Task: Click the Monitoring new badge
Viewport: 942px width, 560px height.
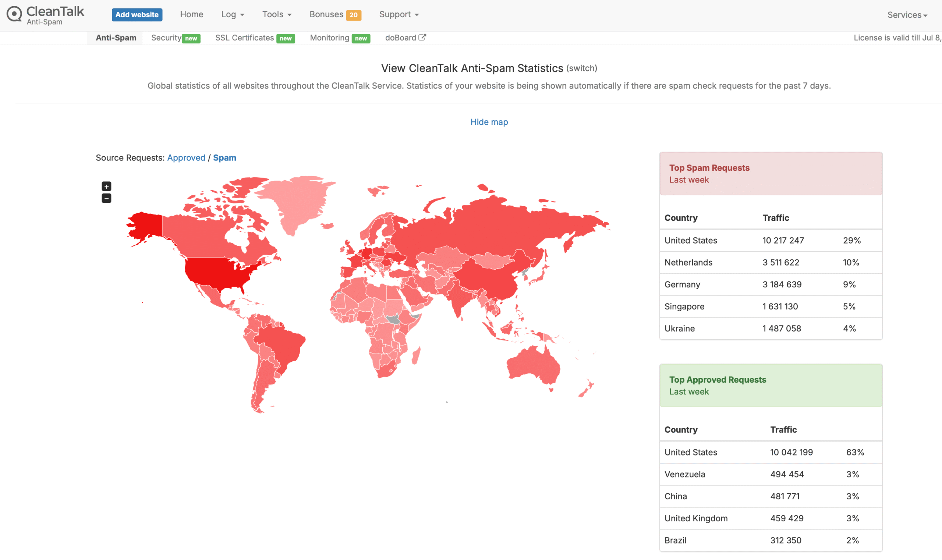Action: [361, 39]
